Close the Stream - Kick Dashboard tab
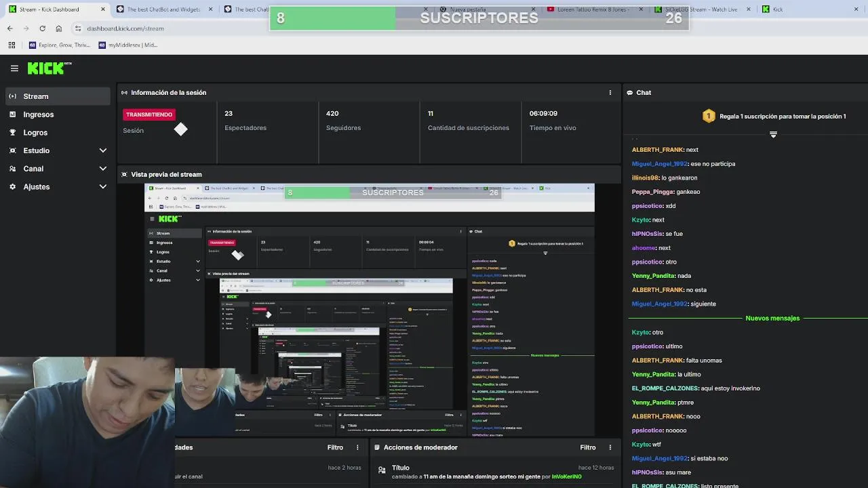Screen dimensions: 868x488 pos(103,9)
